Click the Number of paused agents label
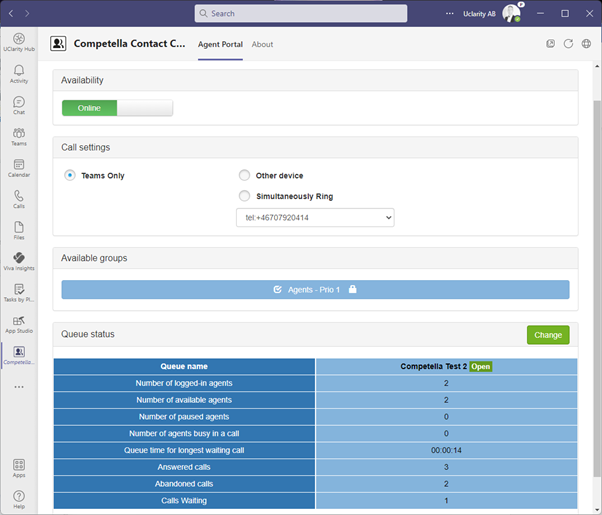The image size is (602, 515). click(x=184, y=417)
